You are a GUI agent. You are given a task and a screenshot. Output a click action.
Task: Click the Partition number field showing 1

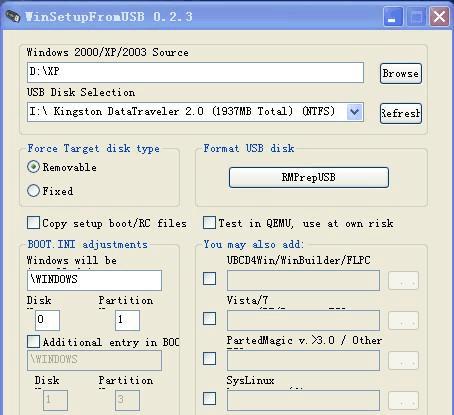pos(127,320)
